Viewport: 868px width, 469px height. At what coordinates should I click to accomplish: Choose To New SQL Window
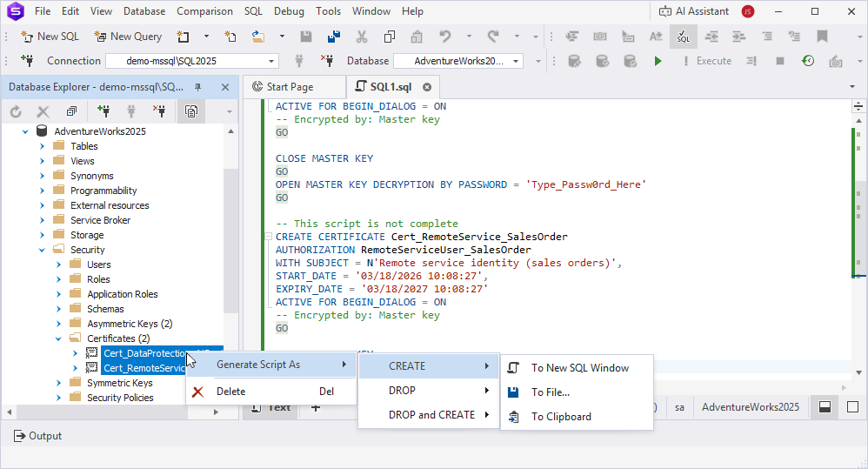coord(577,368)
